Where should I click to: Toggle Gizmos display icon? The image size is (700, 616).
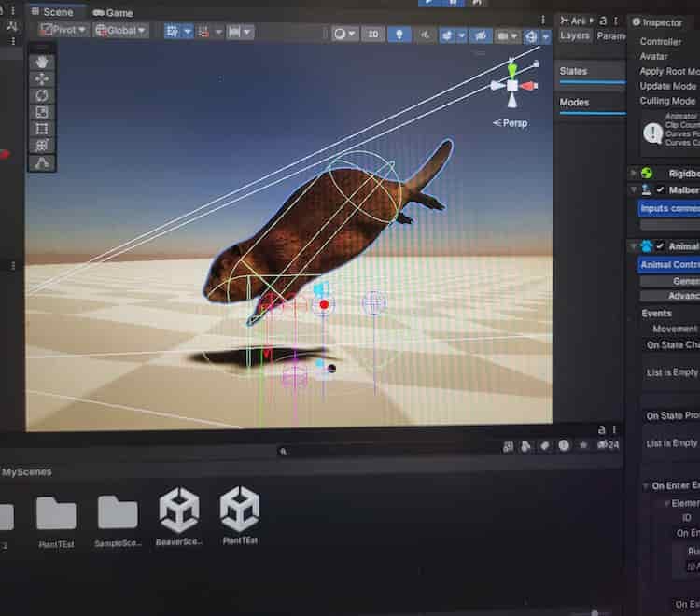click(x=531, y=36)
